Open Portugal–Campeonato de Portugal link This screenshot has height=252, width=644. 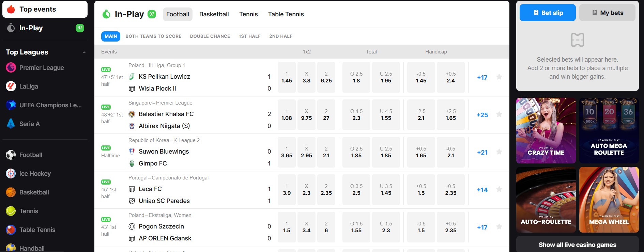(168, 178)
